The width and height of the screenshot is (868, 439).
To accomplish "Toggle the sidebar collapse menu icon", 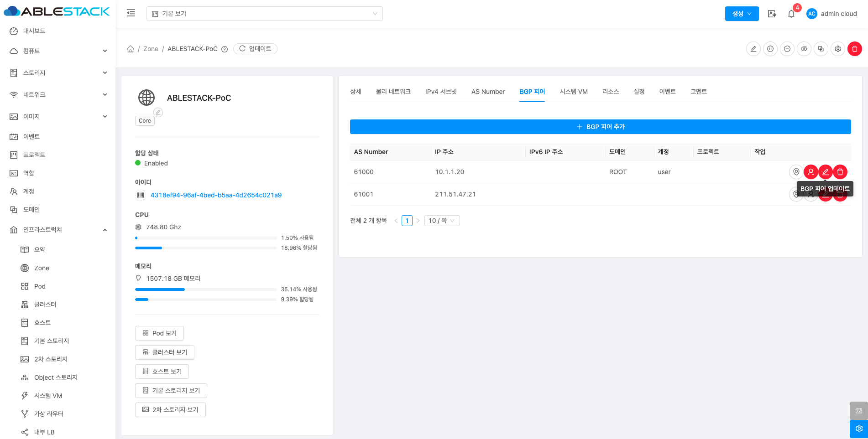I will pos(131,13).
